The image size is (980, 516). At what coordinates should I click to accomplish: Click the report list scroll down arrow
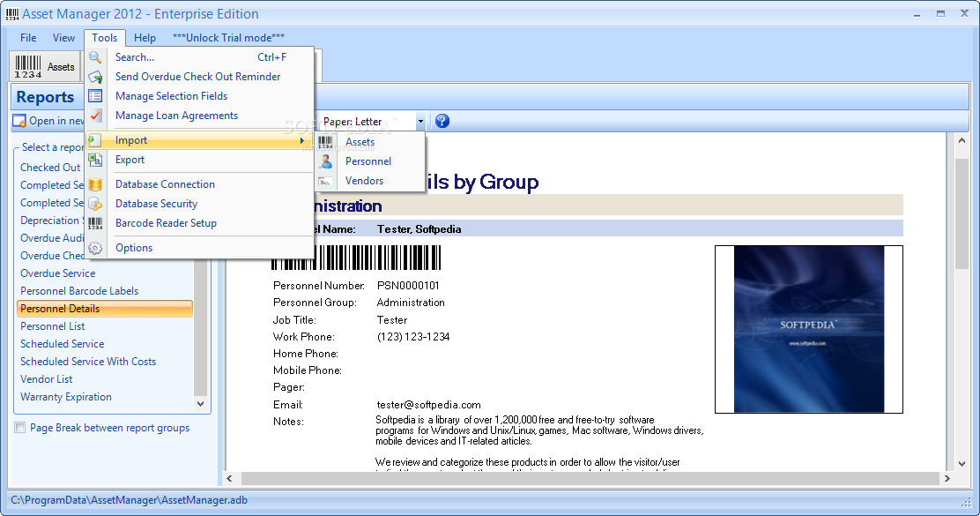pos(201,404)
